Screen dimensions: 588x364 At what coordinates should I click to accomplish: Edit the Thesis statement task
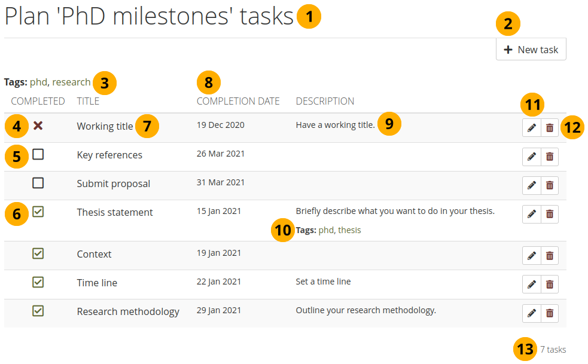point(531,214)
